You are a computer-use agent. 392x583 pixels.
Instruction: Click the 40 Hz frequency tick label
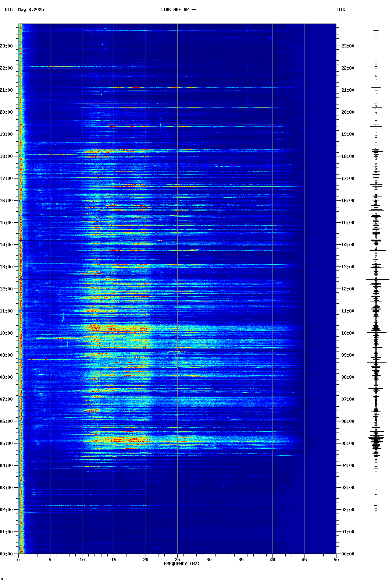click(272, 560)
